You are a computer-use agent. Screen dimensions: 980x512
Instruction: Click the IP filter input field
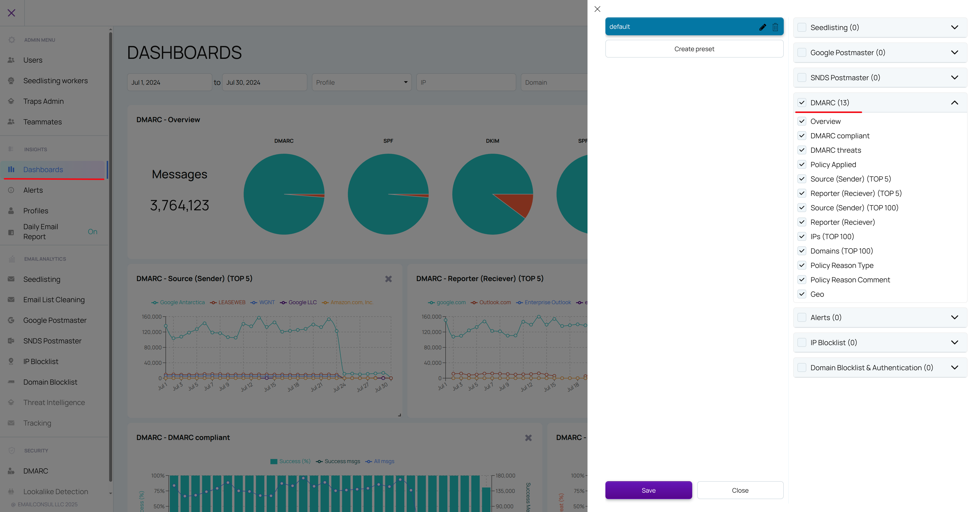point(466,82)
